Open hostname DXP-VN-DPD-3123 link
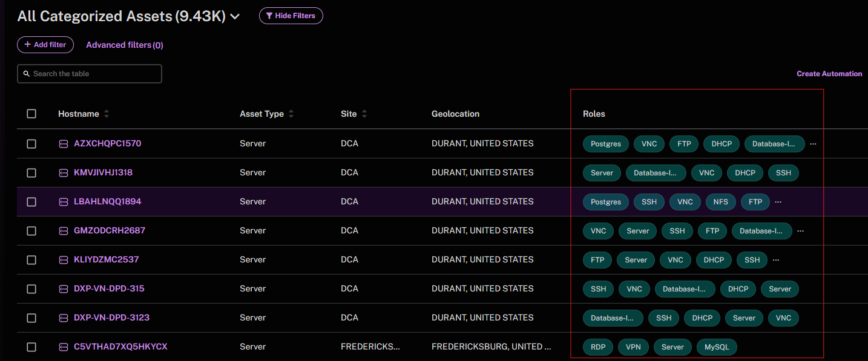868x361 pixels. click(111, 317)
